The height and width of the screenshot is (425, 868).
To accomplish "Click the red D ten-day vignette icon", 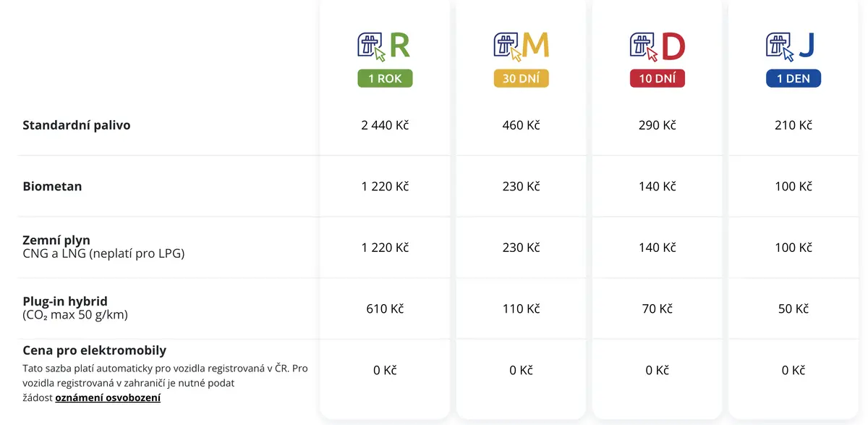I will [x=657, y=46].
